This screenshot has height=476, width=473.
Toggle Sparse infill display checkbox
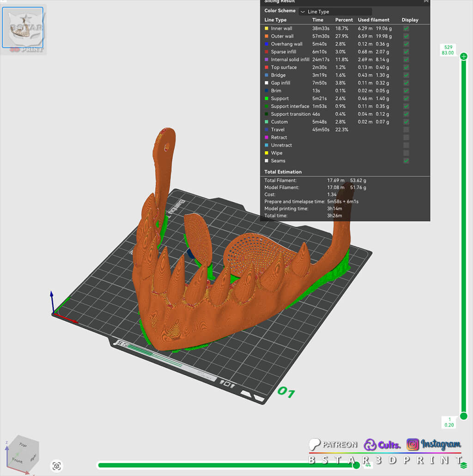click(406, 52)
